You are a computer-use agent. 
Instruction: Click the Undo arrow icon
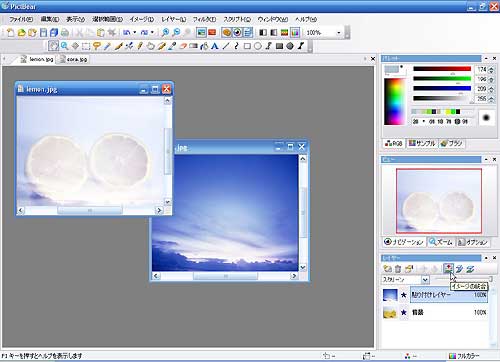tap(127, 33)
